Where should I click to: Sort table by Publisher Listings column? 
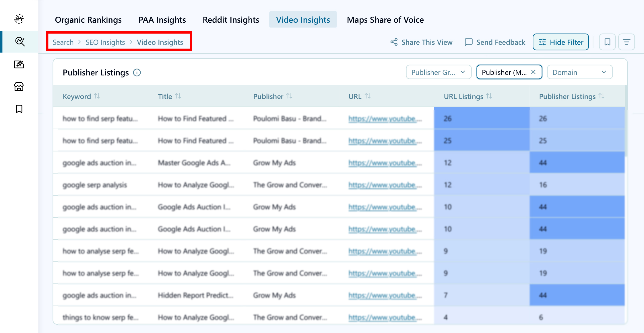click(602, 96)
